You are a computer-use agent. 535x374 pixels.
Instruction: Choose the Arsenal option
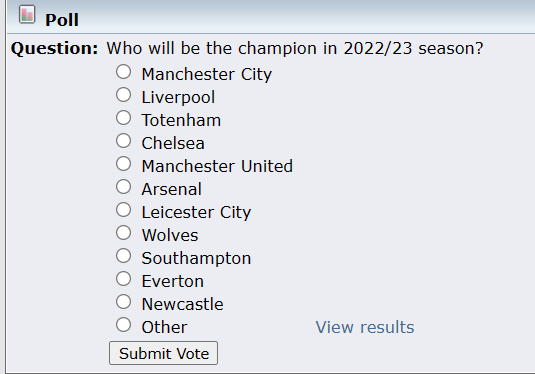pyautogui.click(x=124, y=187)
